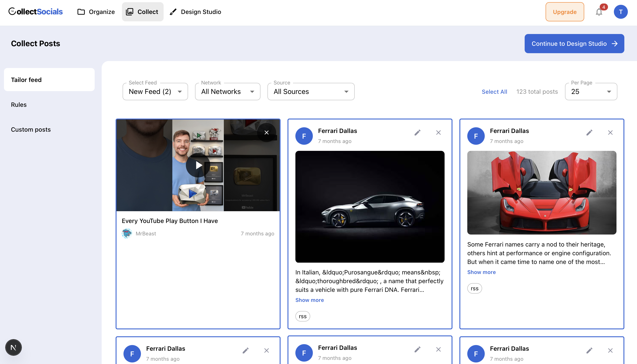
Task: Click the CollectSocials logo
Action: pyautogui.click(x=36, y=11)
